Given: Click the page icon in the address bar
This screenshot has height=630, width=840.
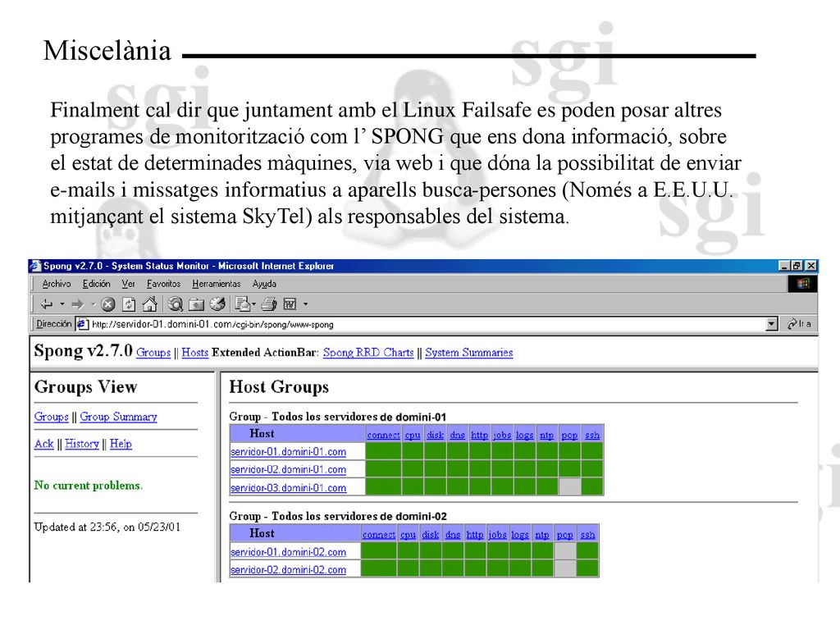Looking at the screenshot, I should (x=82, y=324).
